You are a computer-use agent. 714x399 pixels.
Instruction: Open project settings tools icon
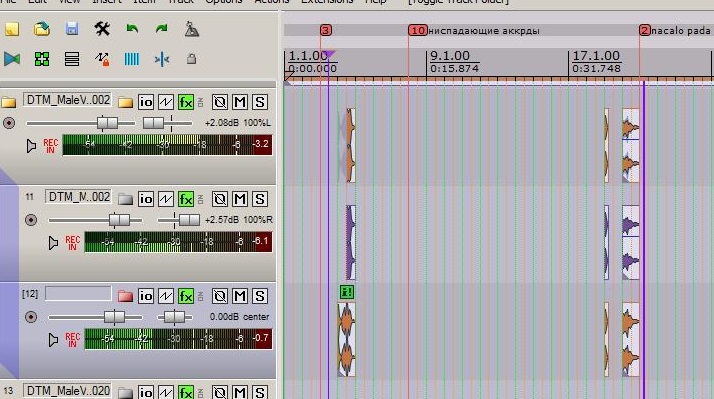click(102, 29)
